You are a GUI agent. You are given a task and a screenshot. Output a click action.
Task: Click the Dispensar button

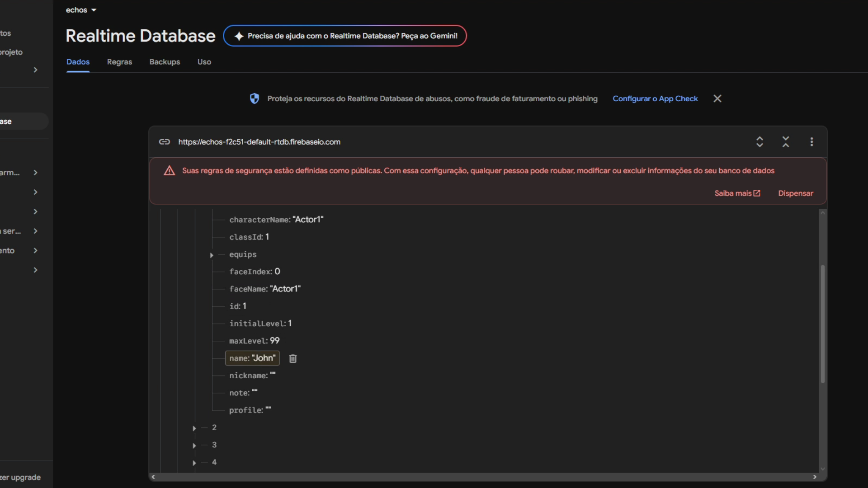pyautogui.click(x=796, y=193)
